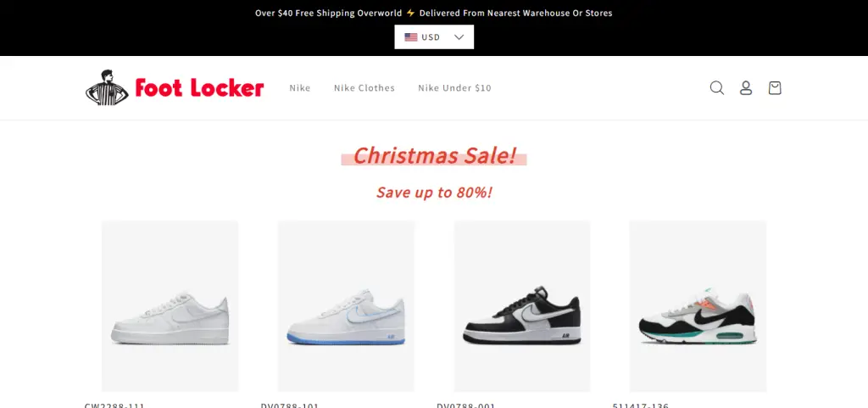Open the search magnifier icon
This screenshot has height=408, width=868.
(717, 88)
